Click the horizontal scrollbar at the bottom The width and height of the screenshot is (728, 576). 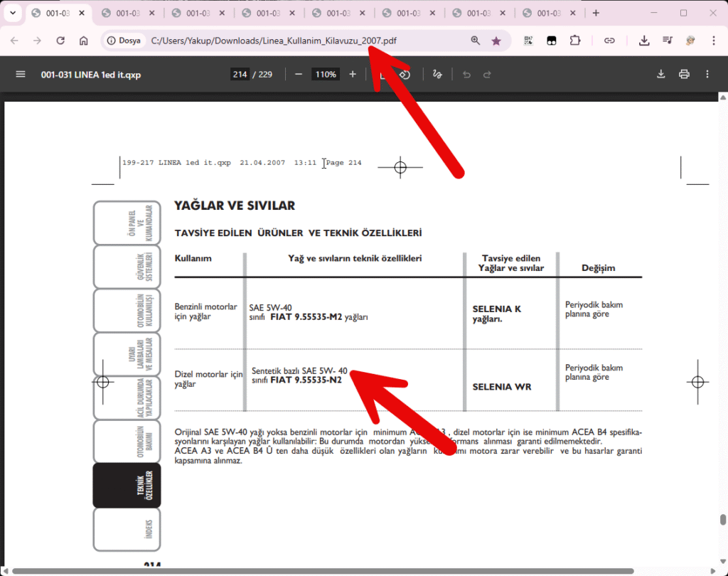[x=320, y=570]
